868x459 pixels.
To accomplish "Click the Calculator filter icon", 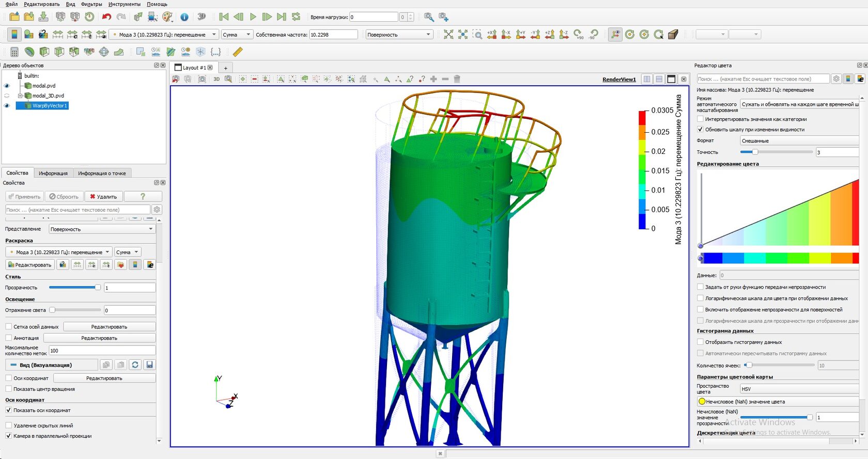I will [14, 52].
